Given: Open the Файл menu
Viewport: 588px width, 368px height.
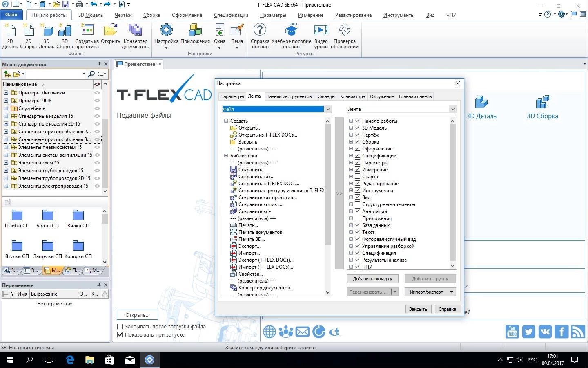Looking at the screenshot, I should [11, 15].
